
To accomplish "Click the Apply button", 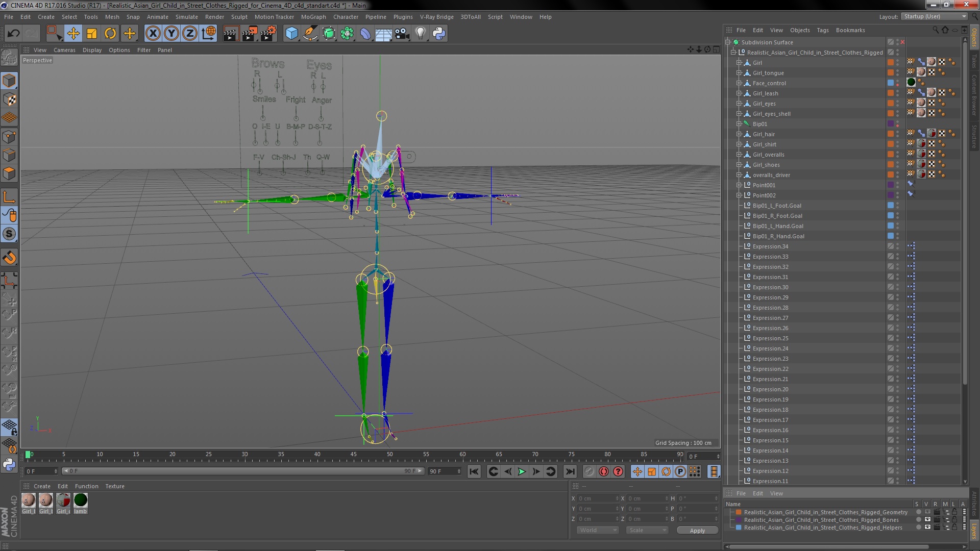I will point(697,531).
